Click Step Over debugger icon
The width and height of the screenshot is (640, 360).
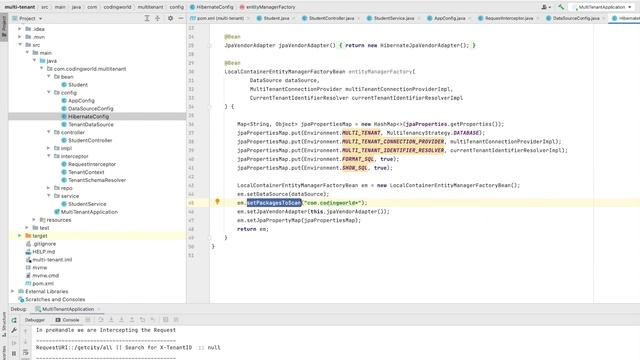100,320
